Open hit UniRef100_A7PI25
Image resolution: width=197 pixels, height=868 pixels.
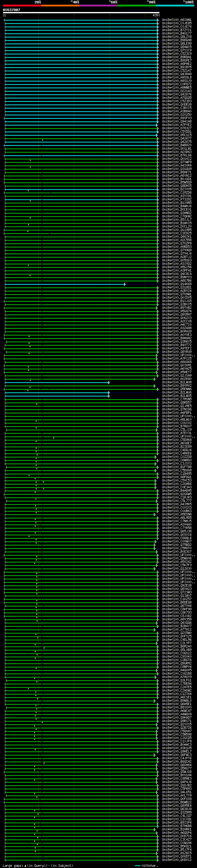[x=176, y=358]
